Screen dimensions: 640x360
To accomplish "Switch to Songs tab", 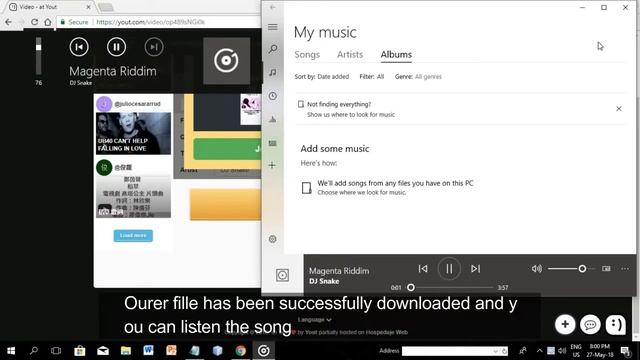I will point(307,55).
